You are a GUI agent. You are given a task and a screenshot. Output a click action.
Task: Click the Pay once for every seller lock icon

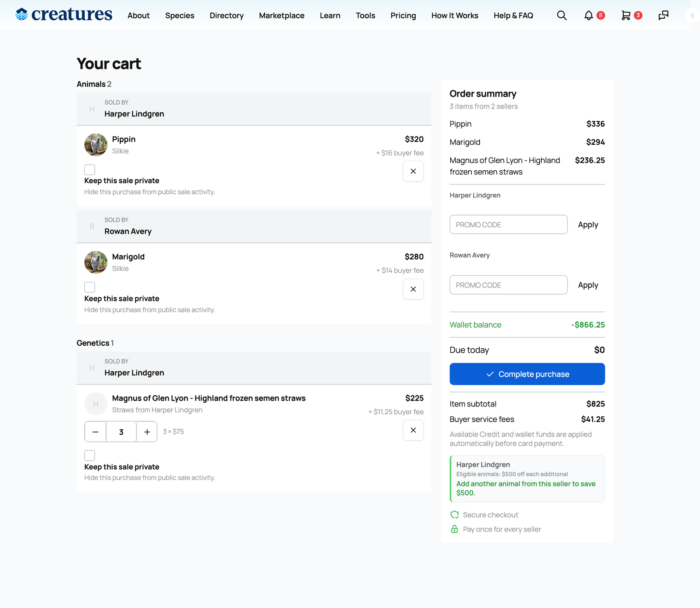(x=455, y=529)
